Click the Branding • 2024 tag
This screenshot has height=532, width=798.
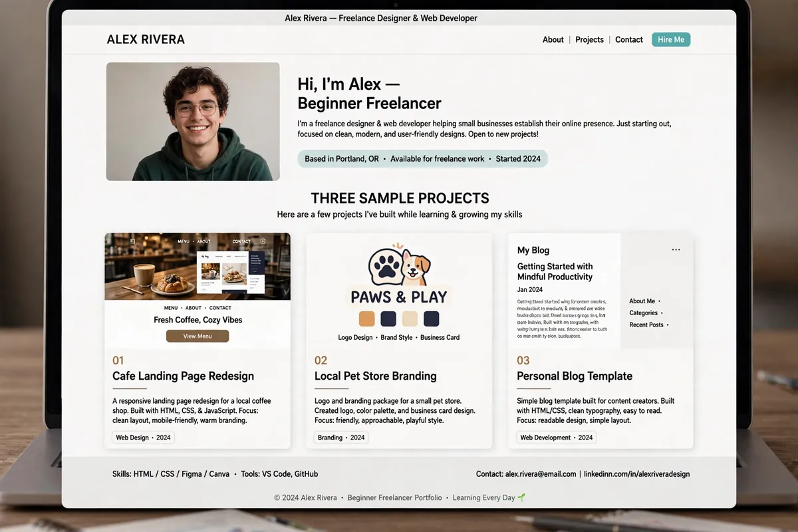click(x=341, y=438)
